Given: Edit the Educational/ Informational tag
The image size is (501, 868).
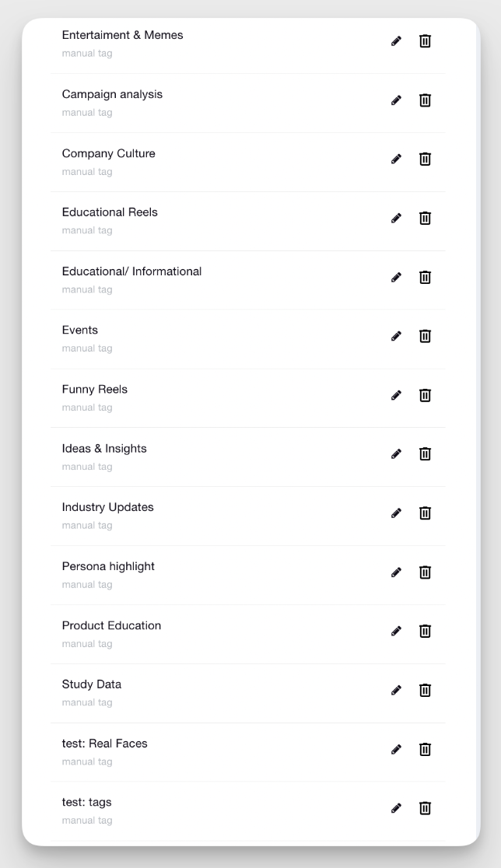Looking at the screenshot, I should point(396,278).
